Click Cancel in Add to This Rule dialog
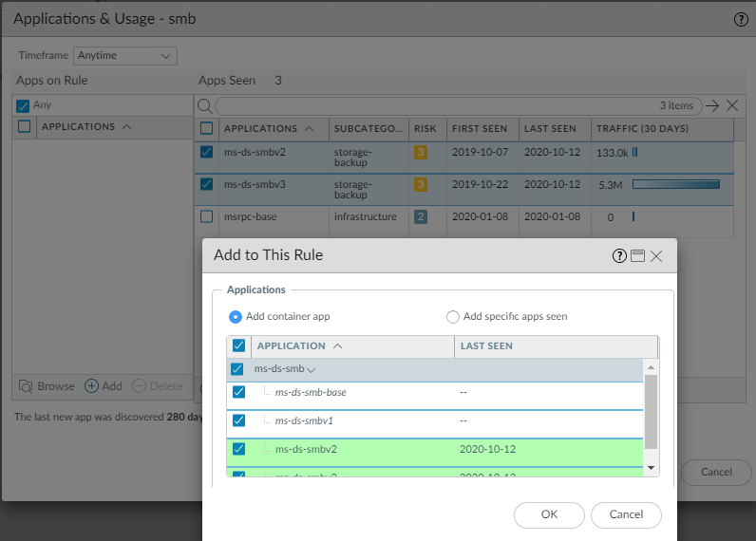756x541 pixels. (626, 514)
